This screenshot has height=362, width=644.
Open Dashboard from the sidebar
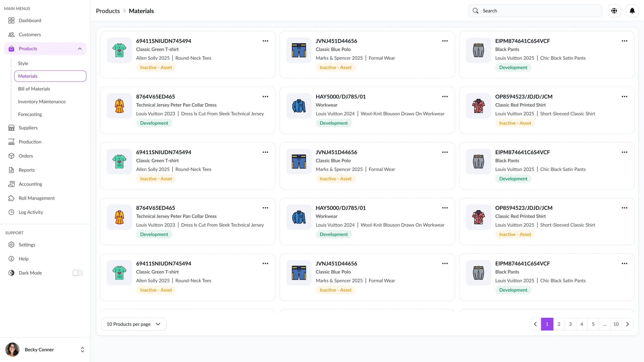30,20
